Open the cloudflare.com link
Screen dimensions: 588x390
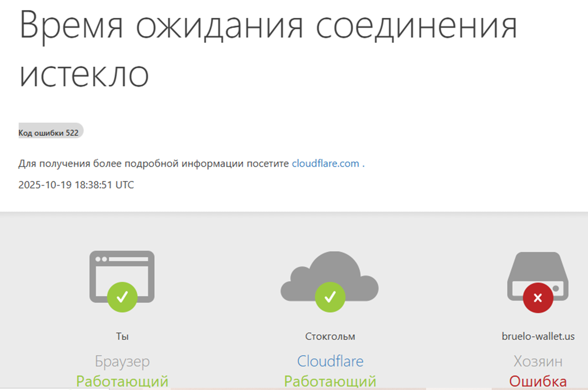[x=325, y=164]
